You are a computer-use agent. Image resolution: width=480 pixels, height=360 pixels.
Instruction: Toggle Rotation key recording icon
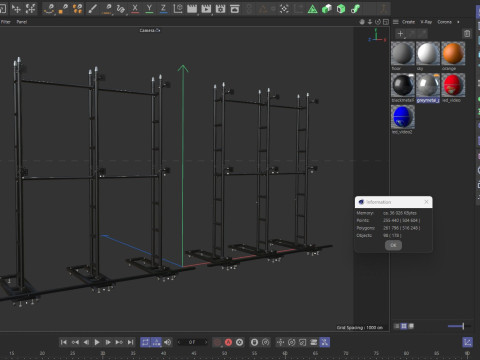coord(291,342)
